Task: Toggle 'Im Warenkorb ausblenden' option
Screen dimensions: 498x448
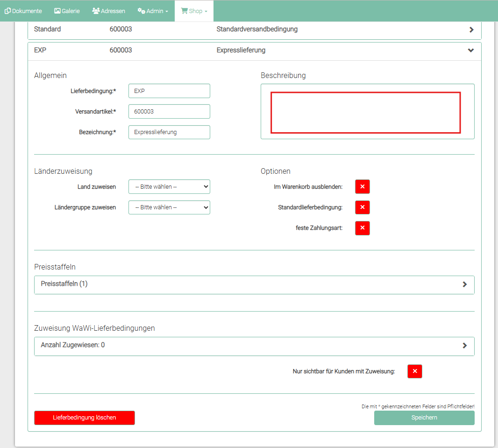Action: coord(362,186)
